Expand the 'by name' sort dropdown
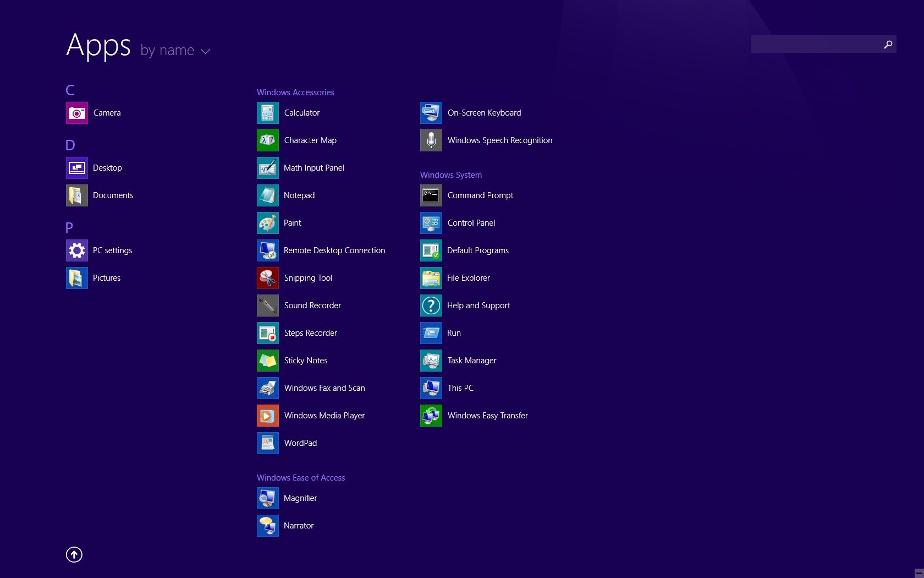Image resolution: width=924 pixels, height=578 pixels. [x=175, y=51]
